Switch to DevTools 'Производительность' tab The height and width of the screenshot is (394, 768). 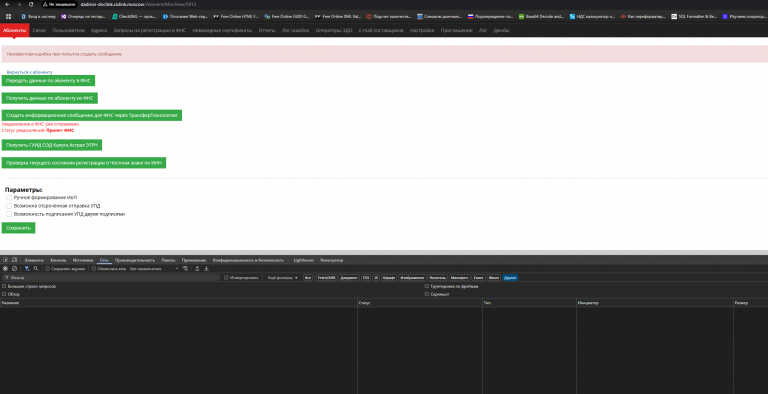click(x=135, y=260)
